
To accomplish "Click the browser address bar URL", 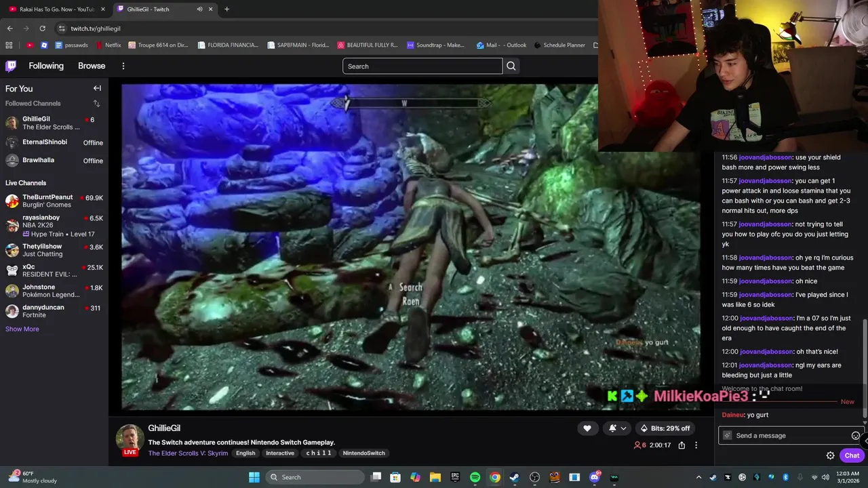I will 96,28.
